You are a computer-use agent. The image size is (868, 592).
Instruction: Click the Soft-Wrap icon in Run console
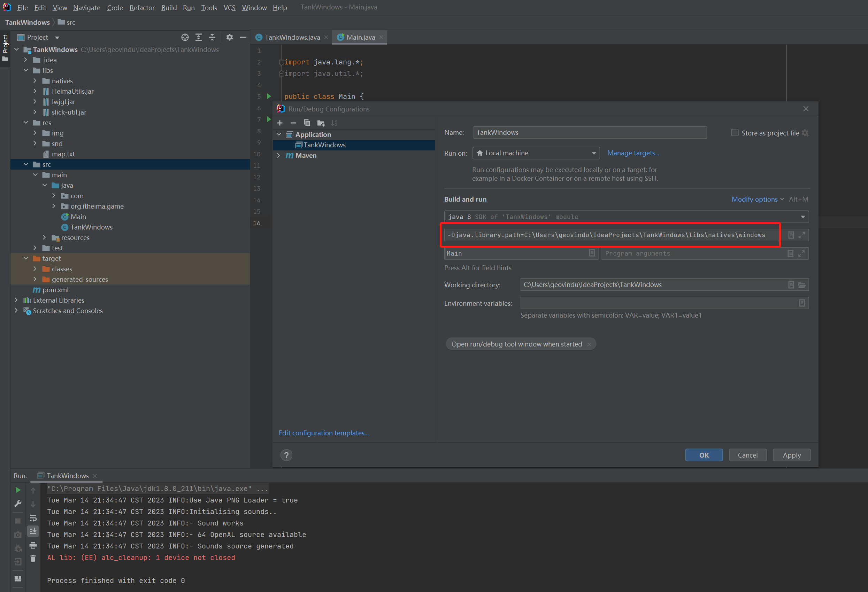point(33,518)
